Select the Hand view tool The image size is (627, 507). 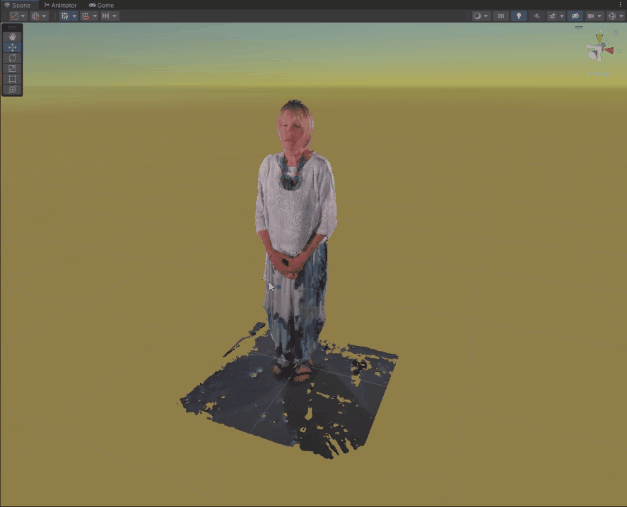[x=12, y=37]
